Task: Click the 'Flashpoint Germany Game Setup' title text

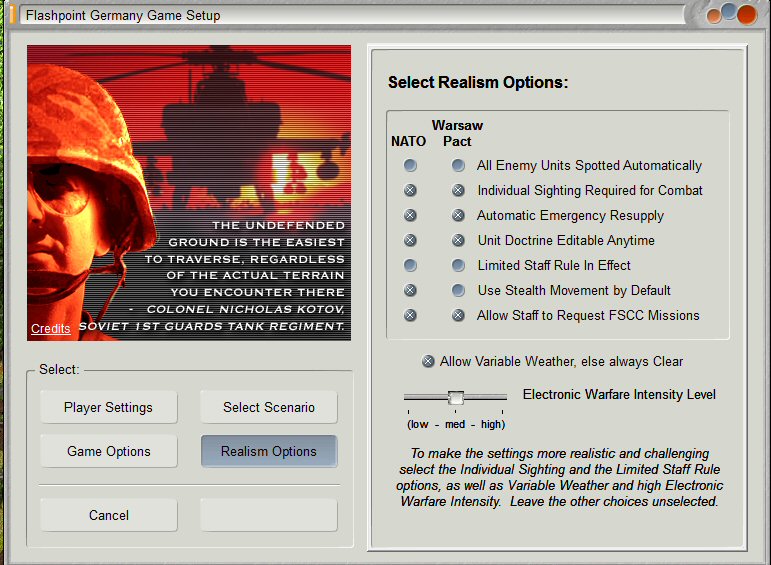Action: coord(123,15)
